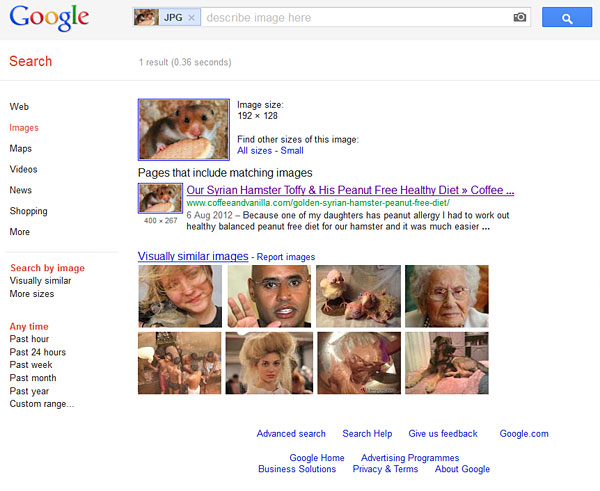
Task: Expand More search categories
Action: (x=20, y=232)
